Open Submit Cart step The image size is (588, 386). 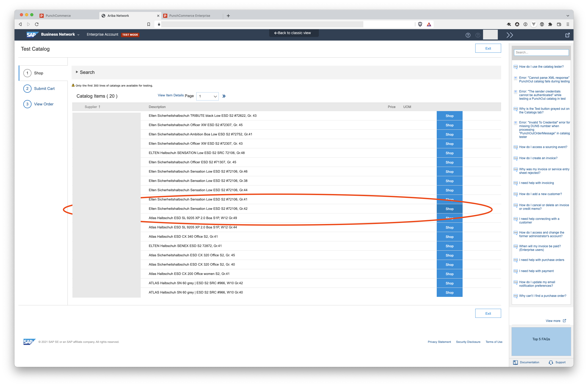(44, 89)
